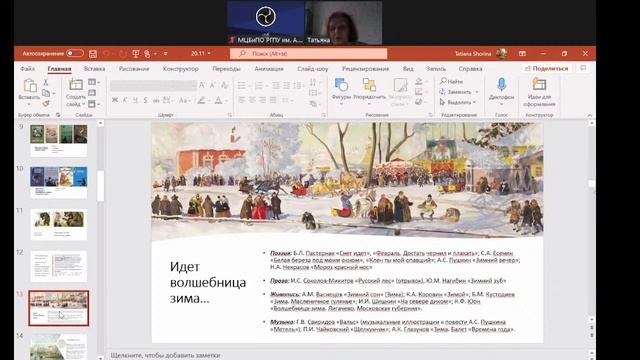The image size is (640, 360).
Task: Clear all formatting icon
Action: [x=224, y=85]
